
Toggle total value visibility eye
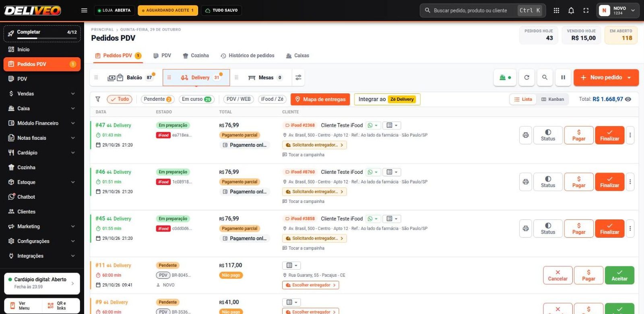click(x=628, y=99)
